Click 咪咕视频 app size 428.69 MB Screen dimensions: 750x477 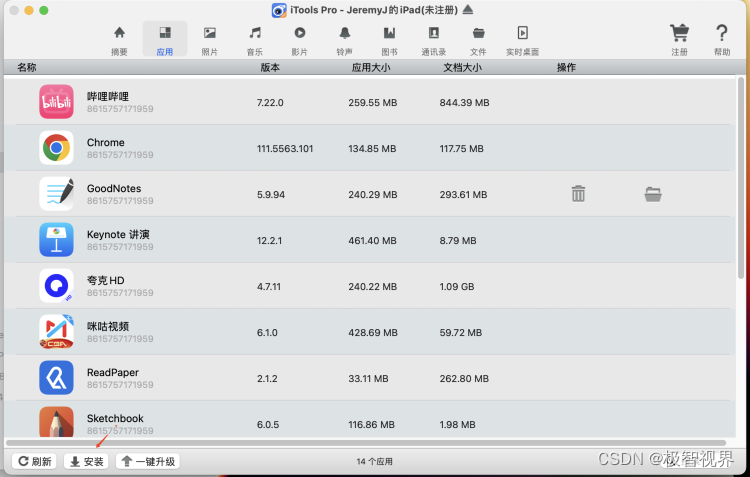tap(373, 333)
